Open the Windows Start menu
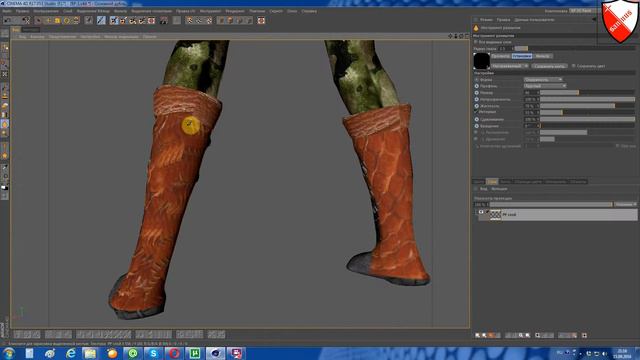Image resolution: width=640 pixels, height=360 pixels. point(9,353)
